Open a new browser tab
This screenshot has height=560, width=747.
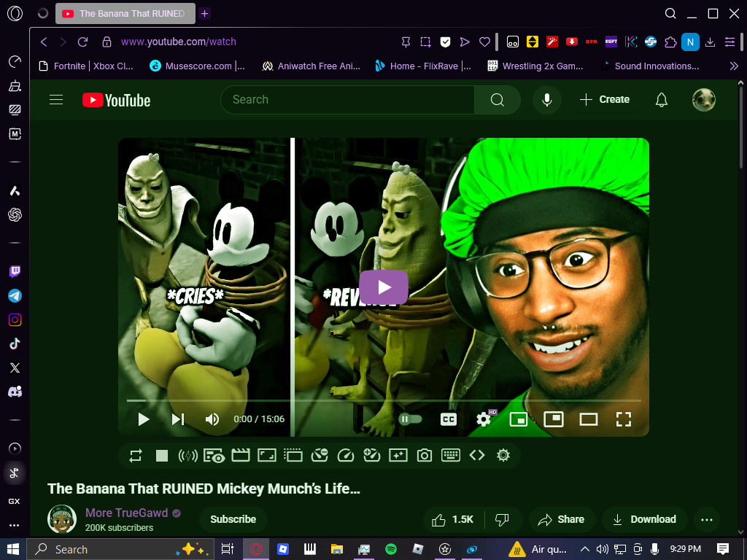205,13
